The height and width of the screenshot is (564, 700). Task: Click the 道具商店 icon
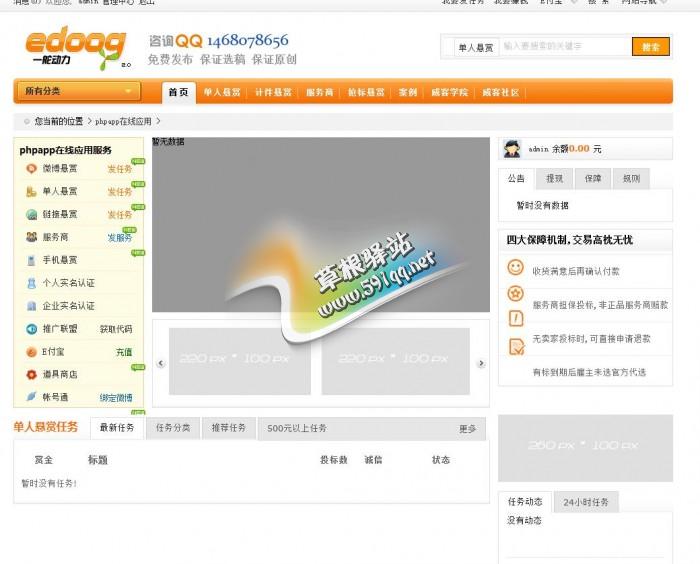[x=32, y=374]
